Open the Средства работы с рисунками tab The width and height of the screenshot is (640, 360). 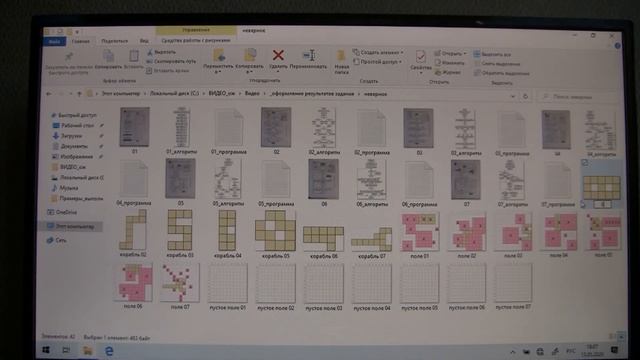196,40
